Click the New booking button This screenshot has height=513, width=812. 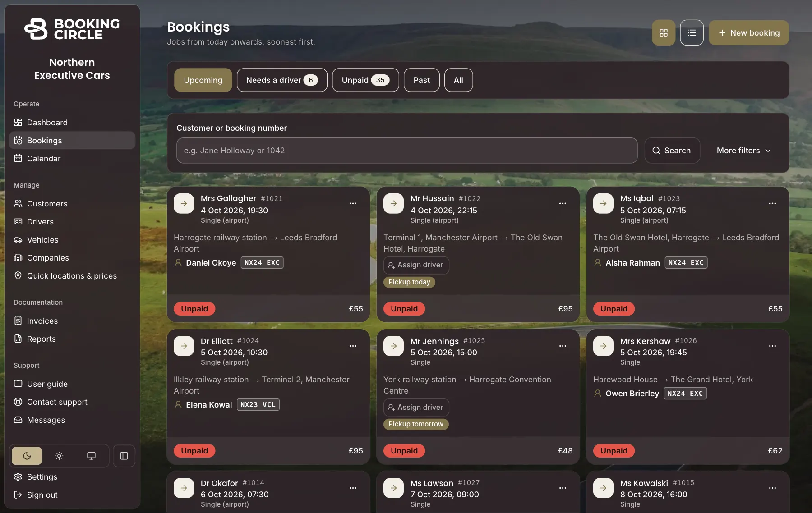tap(749, 32)
